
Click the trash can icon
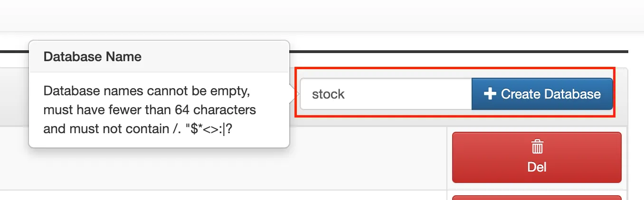[537, 148]
